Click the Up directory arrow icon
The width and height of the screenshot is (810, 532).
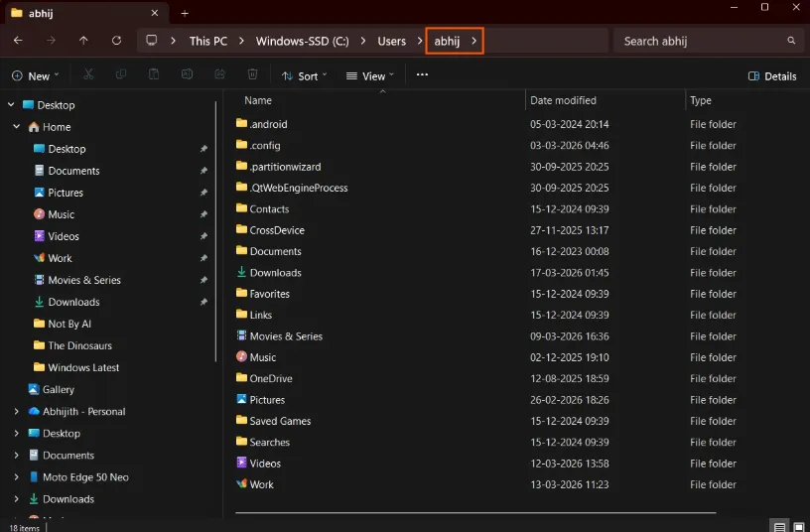click(x=83, y=41)
